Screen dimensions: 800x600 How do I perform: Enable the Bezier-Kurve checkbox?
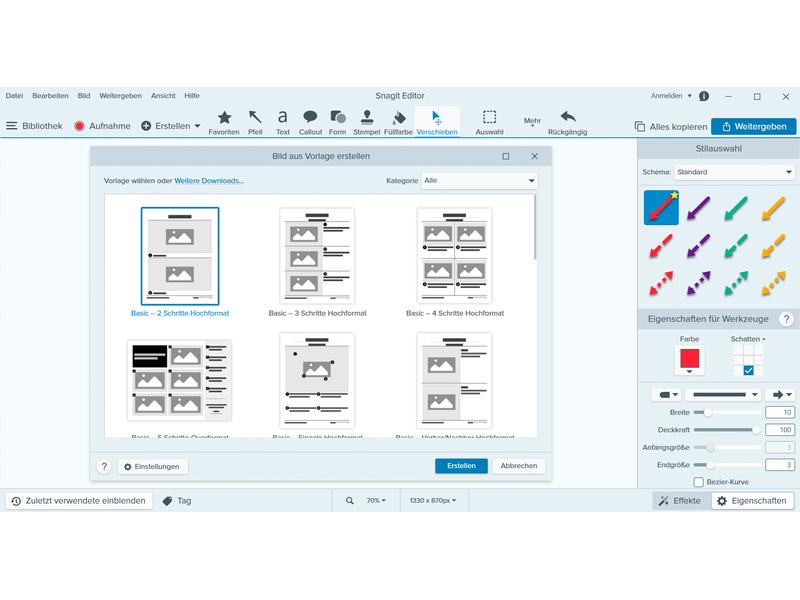click(x=699, y=482)
